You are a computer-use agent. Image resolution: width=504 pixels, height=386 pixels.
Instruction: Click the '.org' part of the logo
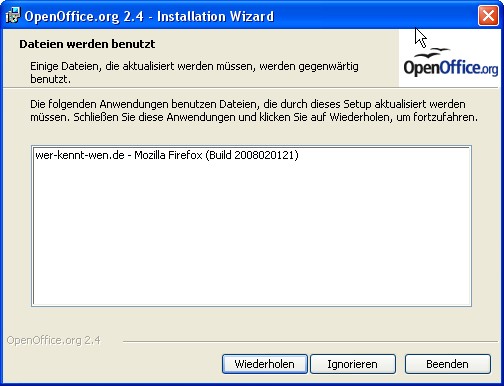click(x=489, y=69)
